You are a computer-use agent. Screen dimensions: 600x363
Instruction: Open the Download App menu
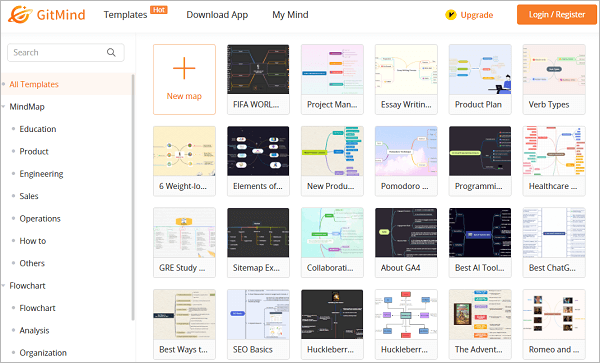tap(217, 15)
